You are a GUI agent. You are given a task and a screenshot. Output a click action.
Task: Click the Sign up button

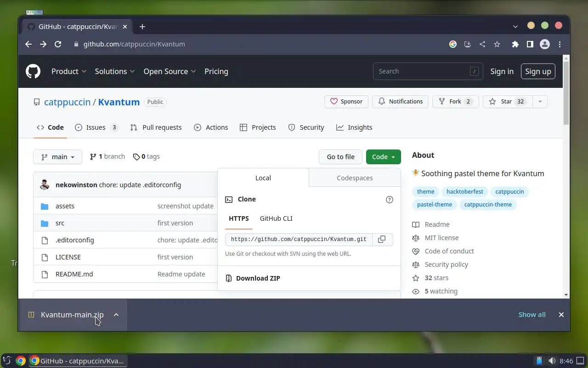[538, 71]
